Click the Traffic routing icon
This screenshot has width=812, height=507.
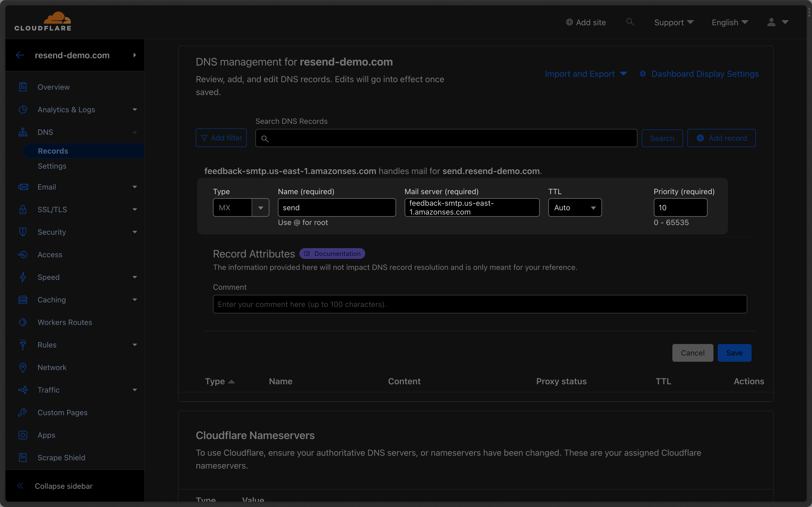(x=23, y=390)
